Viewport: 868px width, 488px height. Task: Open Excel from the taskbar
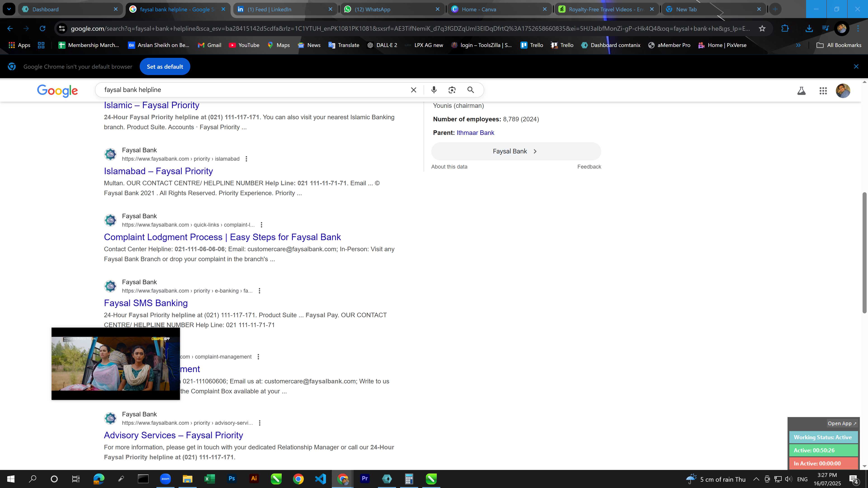(210, 479)
